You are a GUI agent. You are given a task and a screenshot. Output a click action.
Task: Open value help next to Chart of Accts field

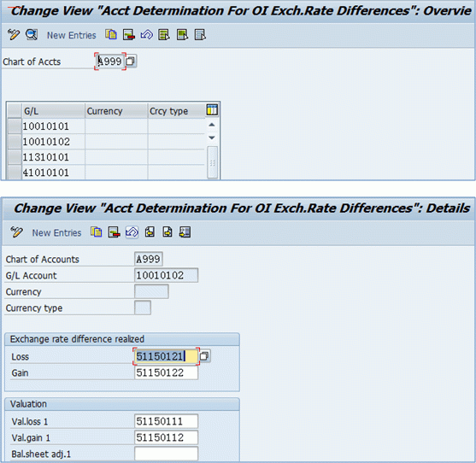click(131, 62)
